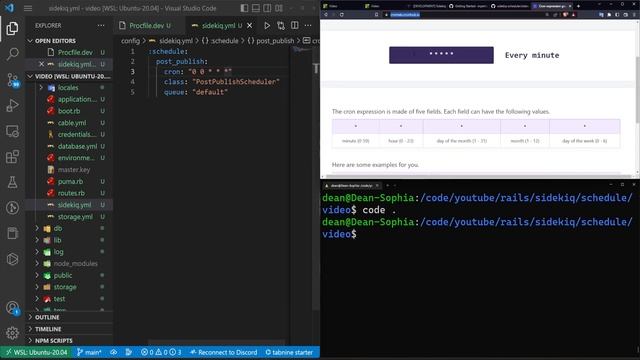Image resolution: width=640 pixels, height=360 pixels.
Task: Open the errors and warnings status item
Action: tap(161, 352)
